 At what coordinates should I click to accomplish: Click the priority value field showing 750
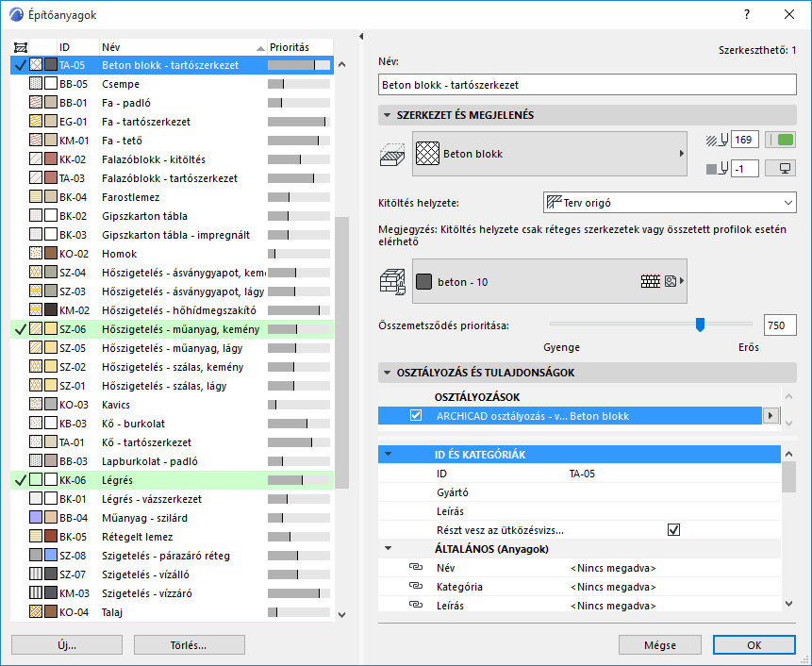(780, 325)
